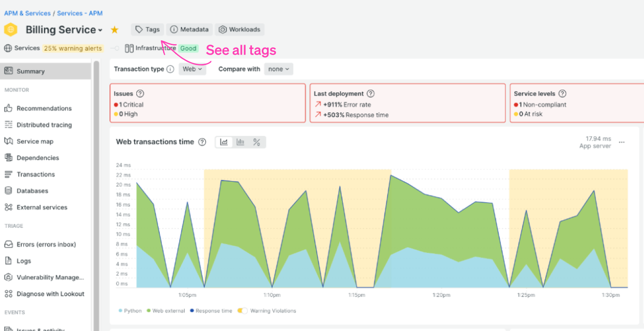Screen dimensions: 644x331
Task: Open the chart's three-dot options menu
Action: (621, 142)
